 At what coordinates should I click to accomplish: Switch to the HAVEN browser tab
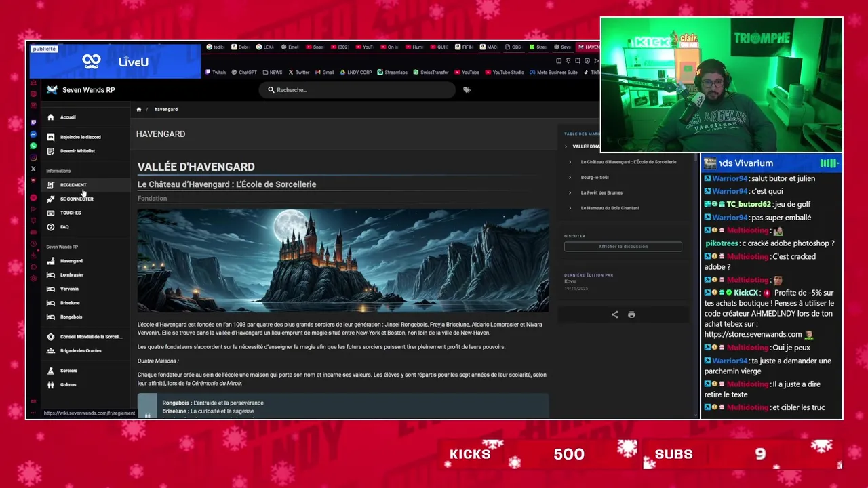588,47
